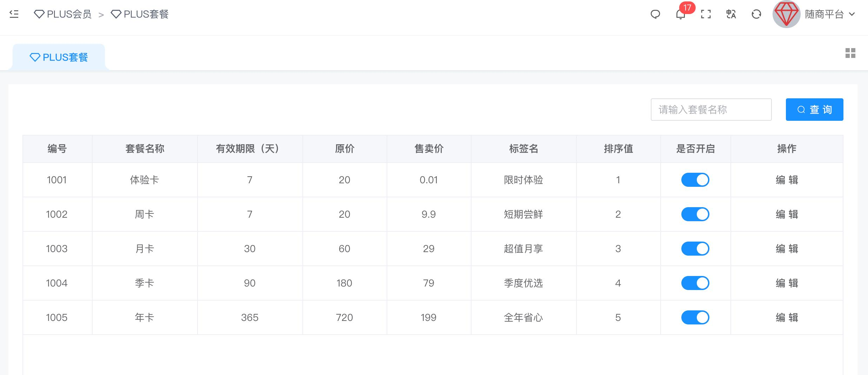Viewport: 868px width, 375px height.
Task: Open notifications bell with 17 badge
Action: pos(681,14)
